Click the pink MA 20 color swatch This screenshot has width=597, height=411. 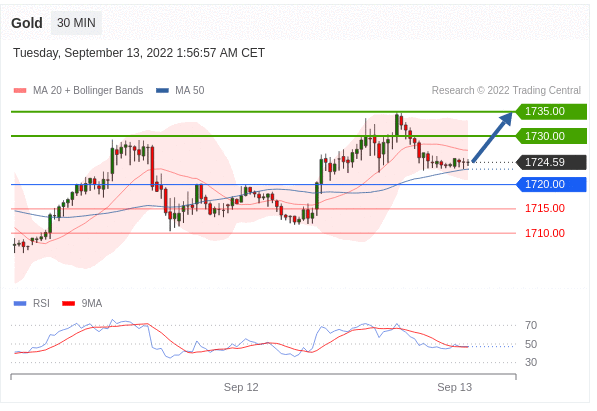tap(20, 91)
